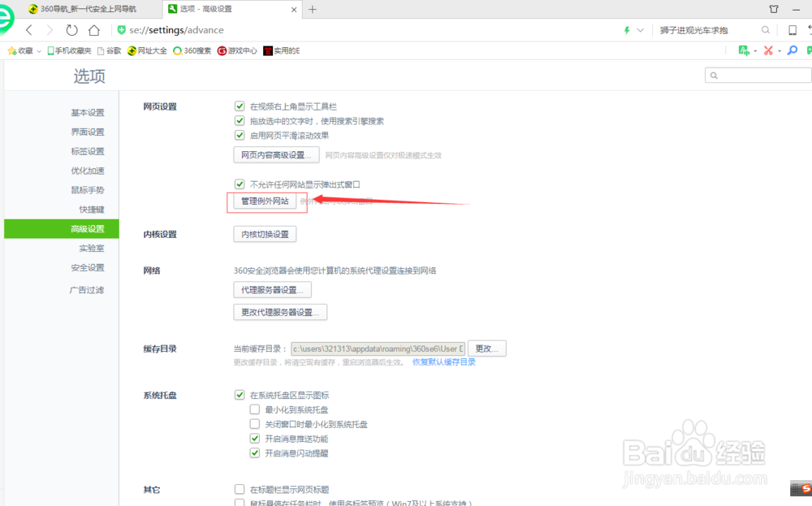The height and width of the screenshot is (506, 812).
Task: Close the 选项 - 高级设置 tab
Action: coord(294,9)
